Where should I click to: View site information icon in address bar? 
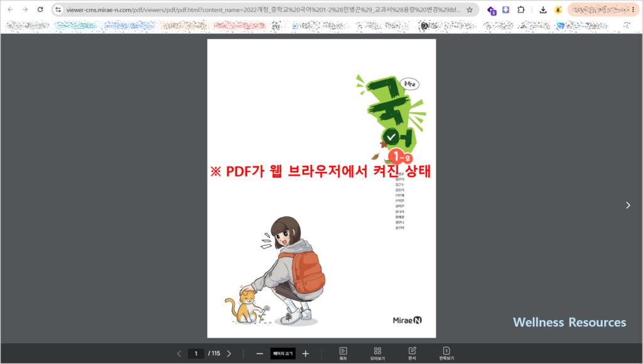coord(58,9)
